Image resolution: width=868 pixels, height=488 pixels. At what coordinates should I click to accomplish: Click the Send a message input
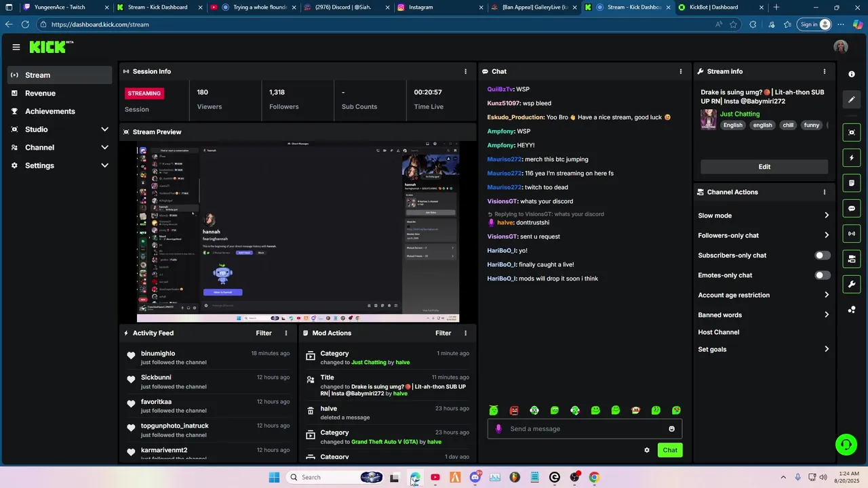(585, 428)
